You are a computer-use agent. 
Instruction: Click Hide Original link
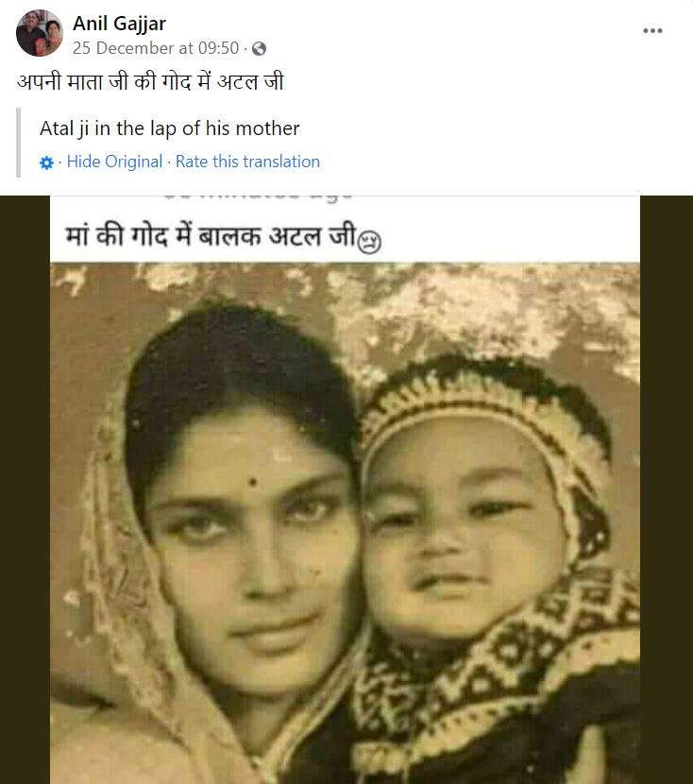(114, 162)
